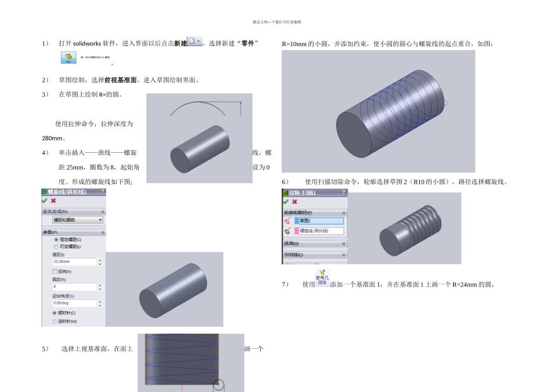Screen dimensions: 554x392
Task: Click the 切除-扫描1 panel title
Action: click(303, 192)
